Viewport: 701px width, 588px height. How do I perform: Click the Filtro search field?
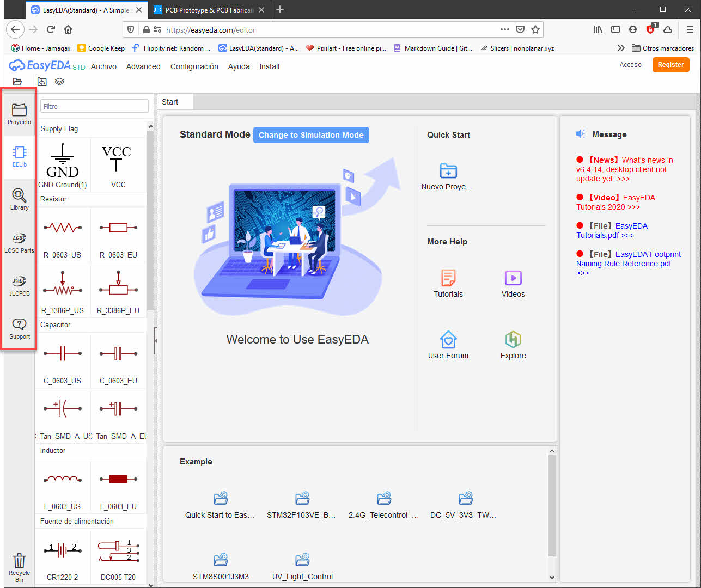(x=94, y=106)
